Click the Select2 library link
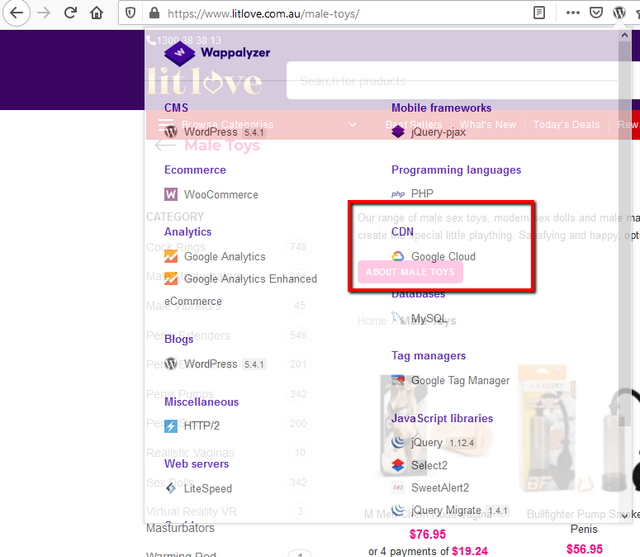The height and width of the screenshot is (557, 640). 429,466
